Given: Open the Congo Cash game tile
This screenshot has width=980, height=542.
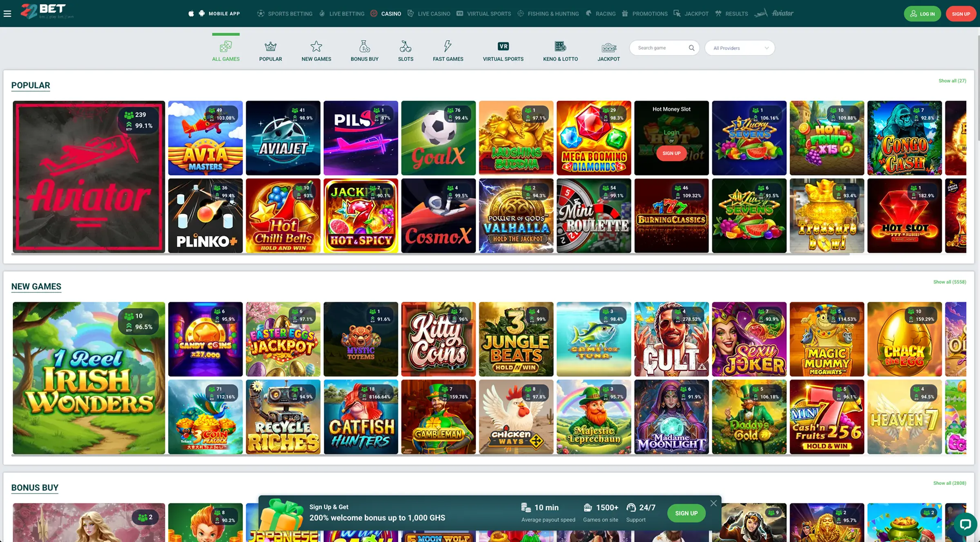Looking at the screenshot, I should (904, 138).
